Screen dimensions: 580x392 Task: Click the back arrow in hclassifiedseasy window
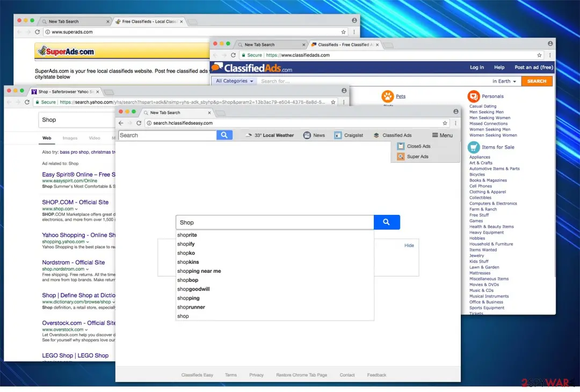pos(121,123)
